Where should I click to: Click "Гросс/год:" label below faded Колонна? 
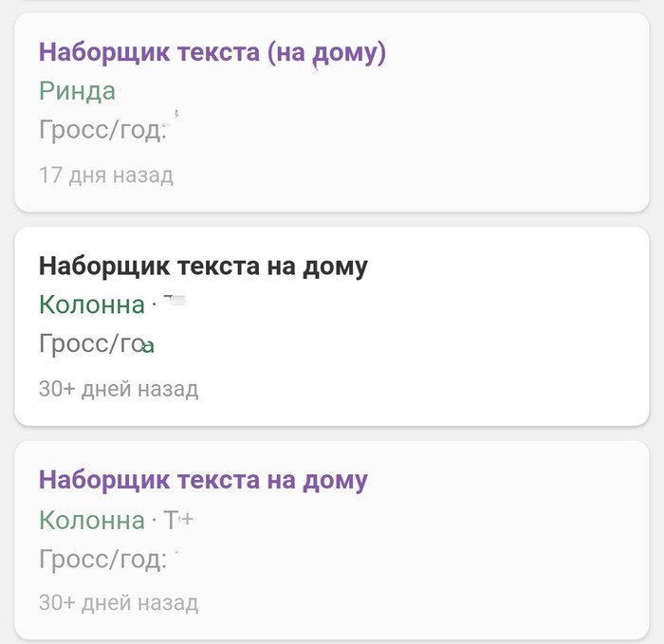[x=102, y=559]
